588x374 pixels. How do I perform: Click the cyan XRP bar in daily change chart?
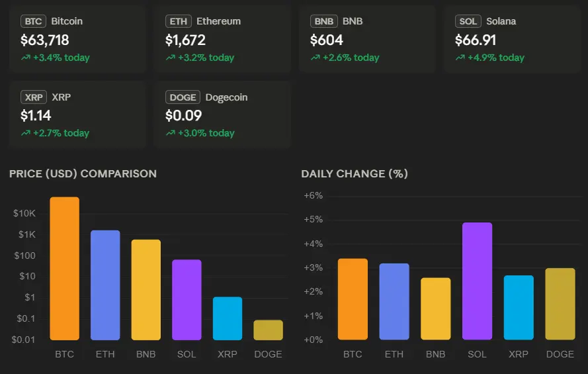[x=519, y=308]
